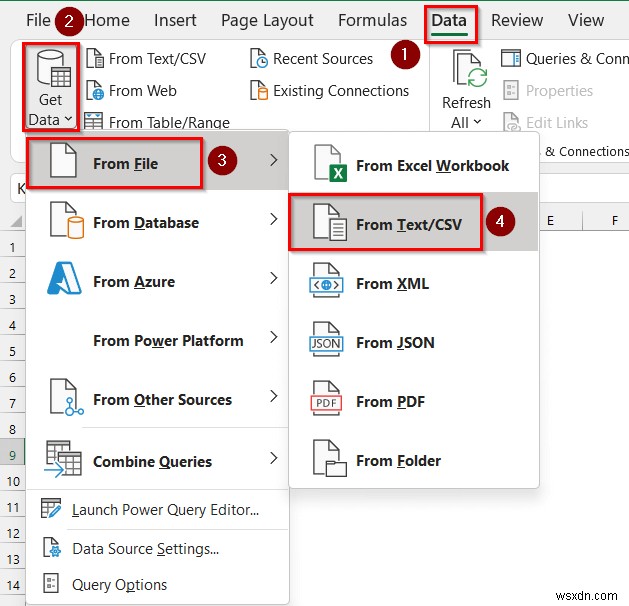Click the From Web ribbon icon
Screen dimensions: 629x606
click(x=95, y=91)
